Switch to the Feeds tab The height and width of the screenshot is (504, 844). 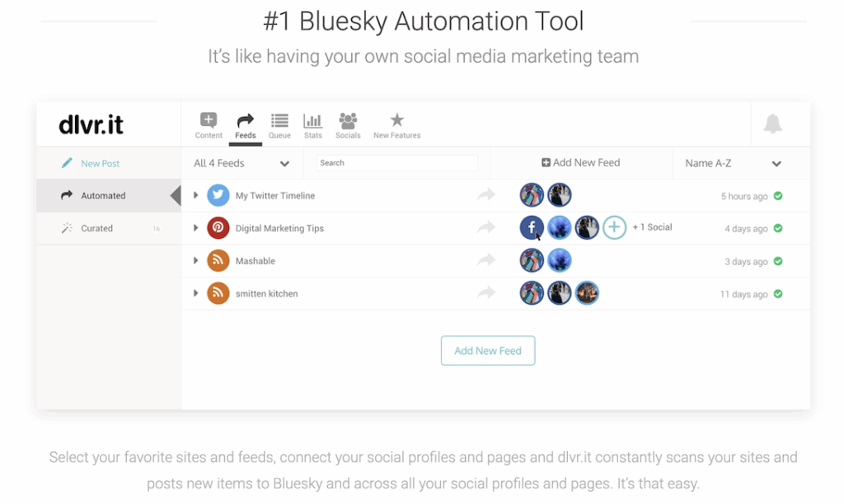246,126
